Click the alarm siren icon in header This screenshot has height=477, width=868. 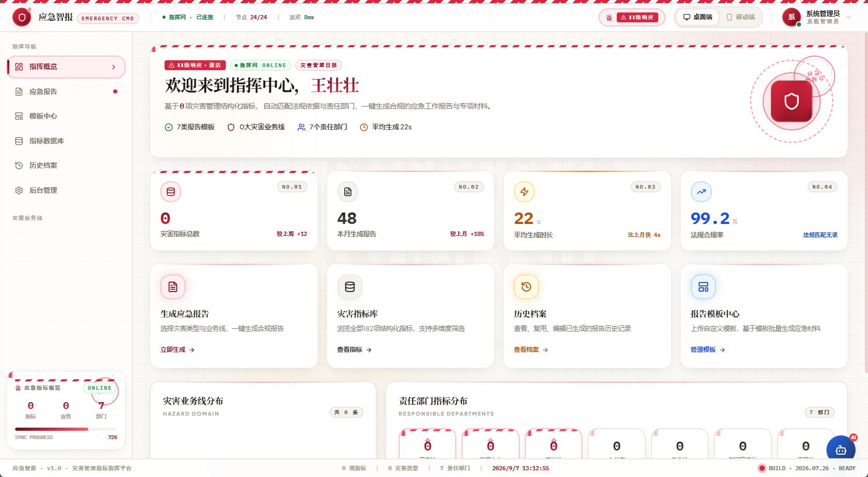pos(609,17)
